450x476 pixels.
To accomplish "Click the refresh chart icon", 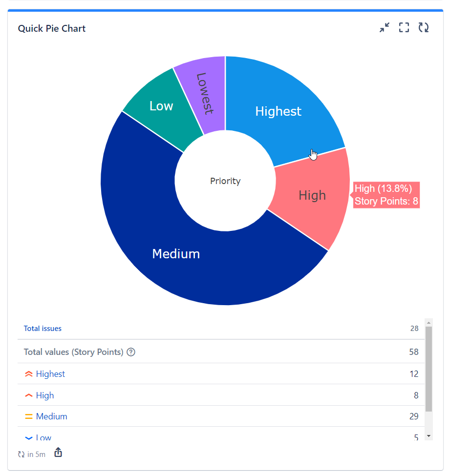I will click(423, 28).
